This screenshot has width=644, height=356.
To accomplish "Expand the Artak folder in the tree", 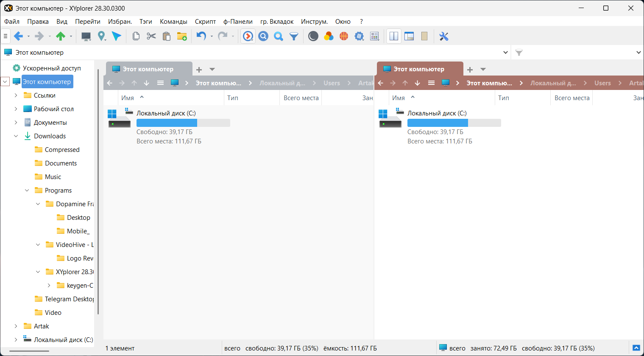I will coord(16,326).
